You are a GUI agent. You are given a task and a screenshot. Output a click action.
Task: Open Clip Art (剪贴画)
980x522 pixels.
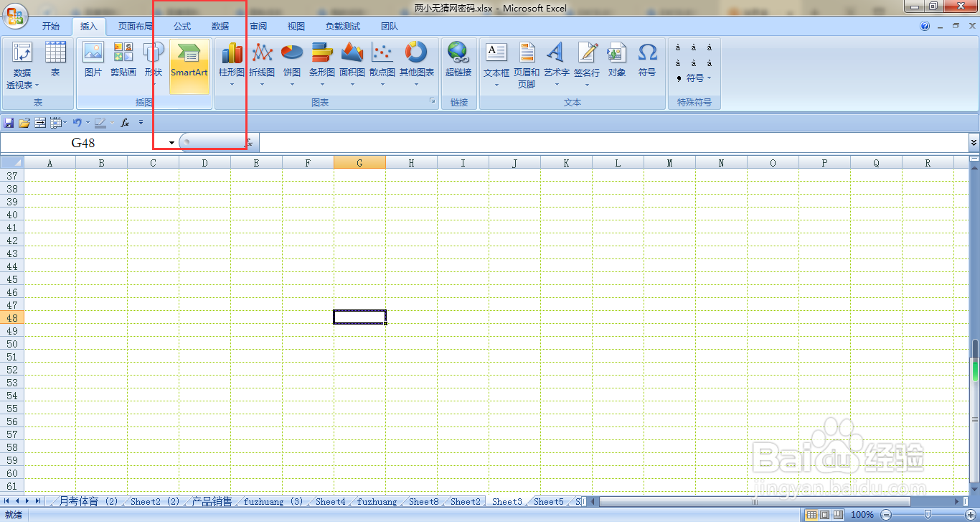123,65
